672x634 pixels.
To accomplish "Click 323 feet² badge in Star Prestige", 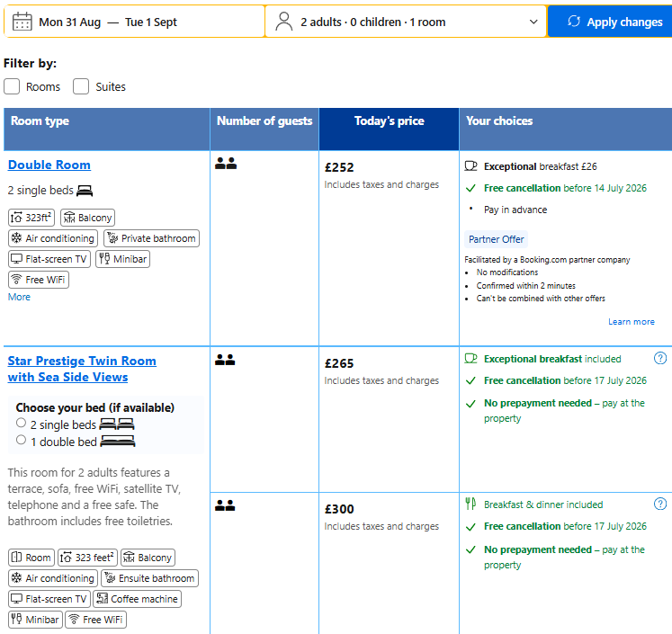I will click(x=87, y=558).
